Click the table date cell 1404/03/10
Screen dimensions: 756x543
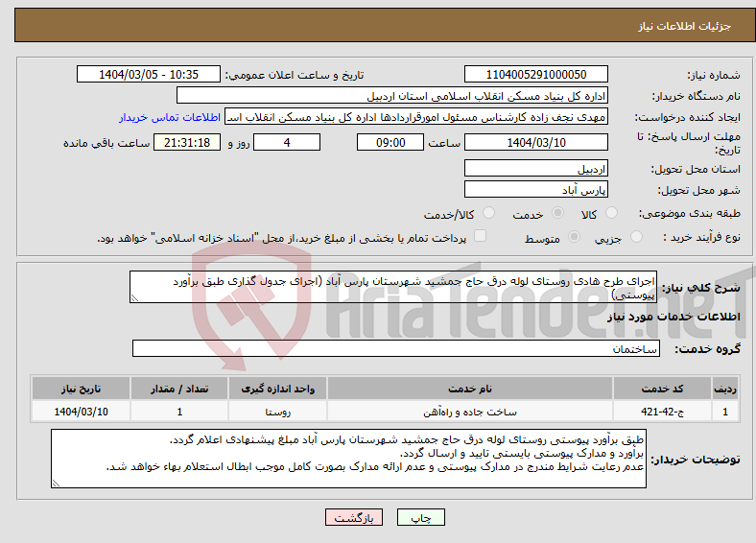click(81, 412)
